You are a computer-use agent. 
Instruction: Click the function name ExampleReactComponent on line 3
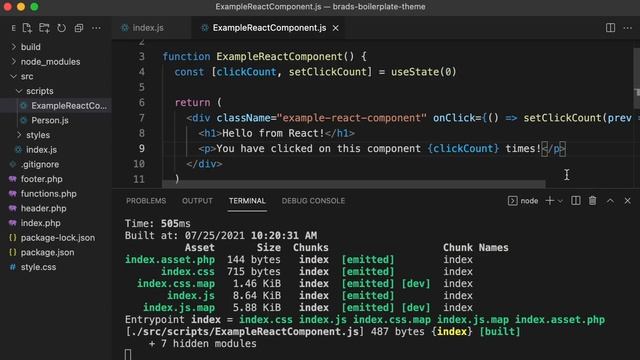point(279,57)
